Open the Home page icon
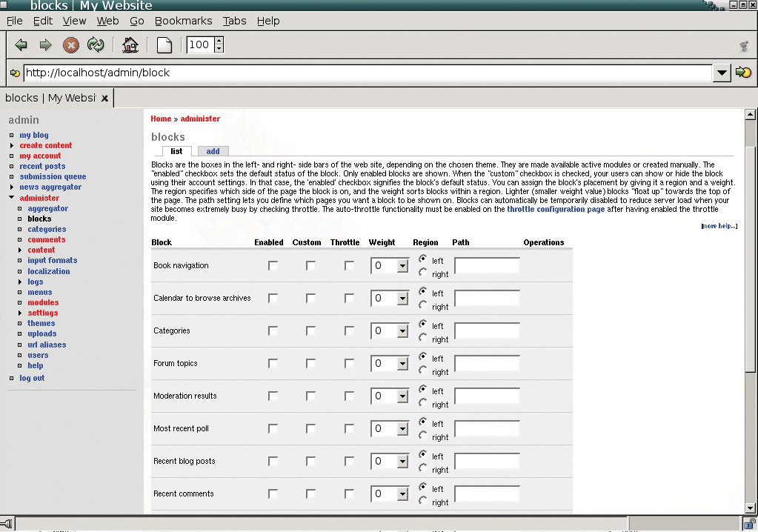Viewport: 758px width, 532px height. tap(130, 45)
